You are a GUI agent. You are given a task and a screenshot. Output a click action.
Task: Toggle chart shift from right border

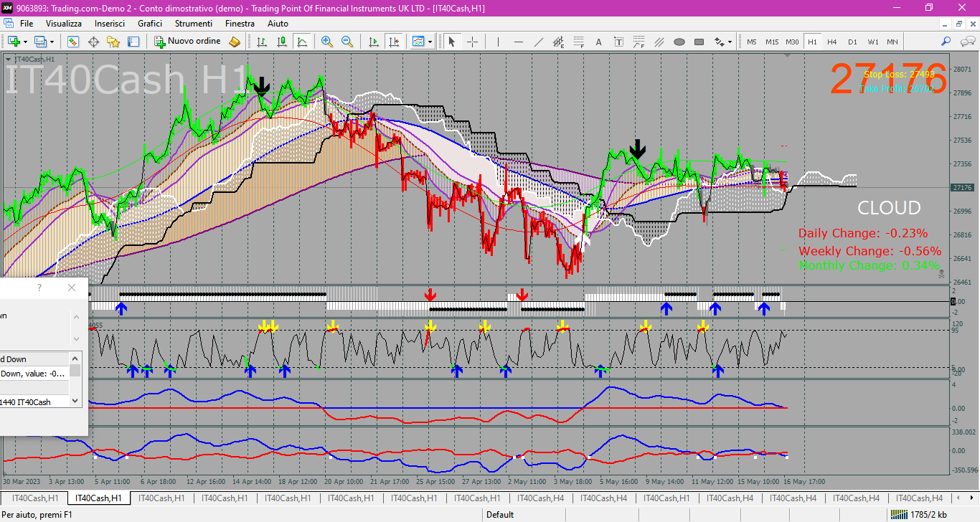coord(393,42)
